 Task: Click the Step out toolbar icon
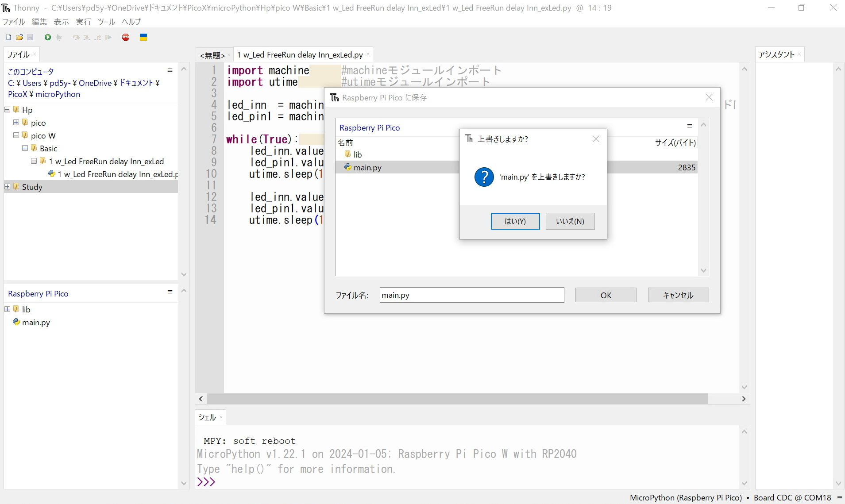[x=97, y=38]
